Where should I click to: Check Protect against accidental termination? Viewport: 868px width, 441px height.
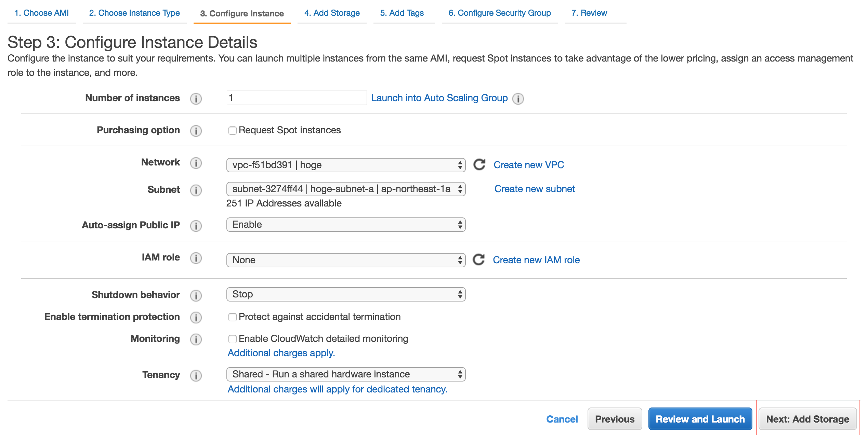233,317
